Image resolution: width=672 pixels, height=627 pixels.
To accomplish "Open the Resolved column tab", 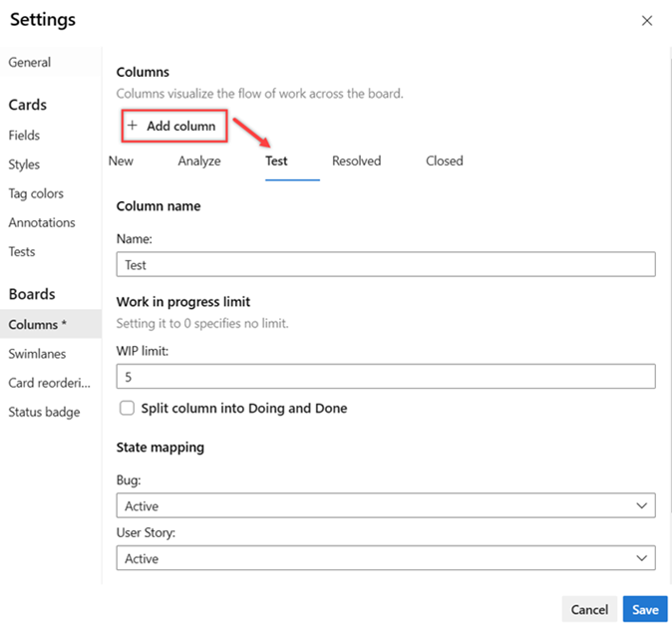I will [356, 161].
